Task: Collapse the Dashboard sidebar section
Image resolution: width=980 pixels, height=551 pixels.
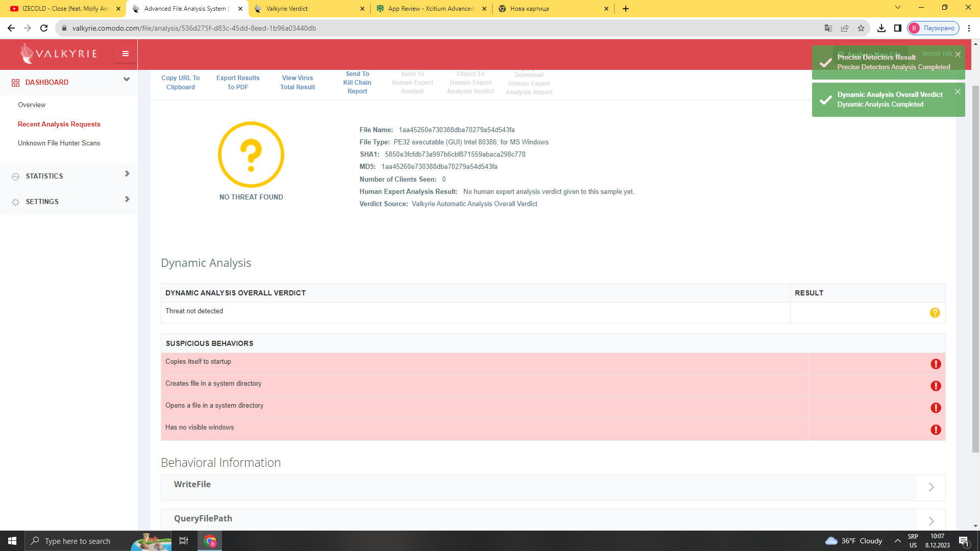Action: coord(127,80)
